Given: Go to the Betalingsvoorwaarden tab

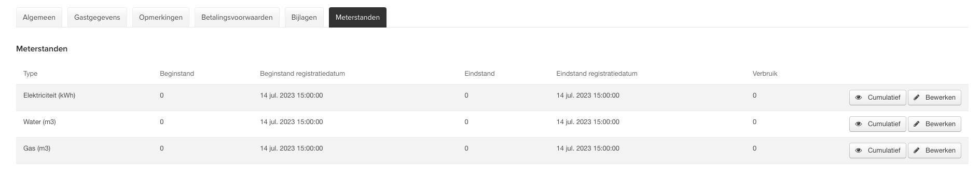Looking at the screenshot, I should tap(237, 17).
